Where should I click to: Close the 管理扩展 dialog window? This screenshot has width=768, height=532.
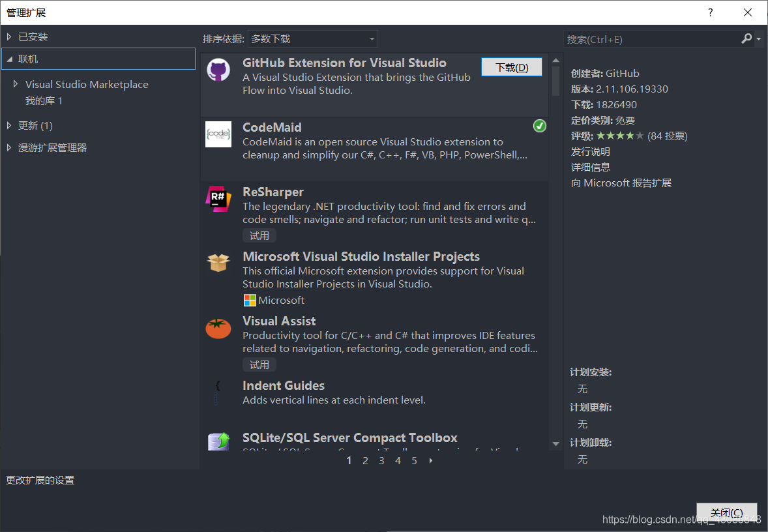[747, 12]
